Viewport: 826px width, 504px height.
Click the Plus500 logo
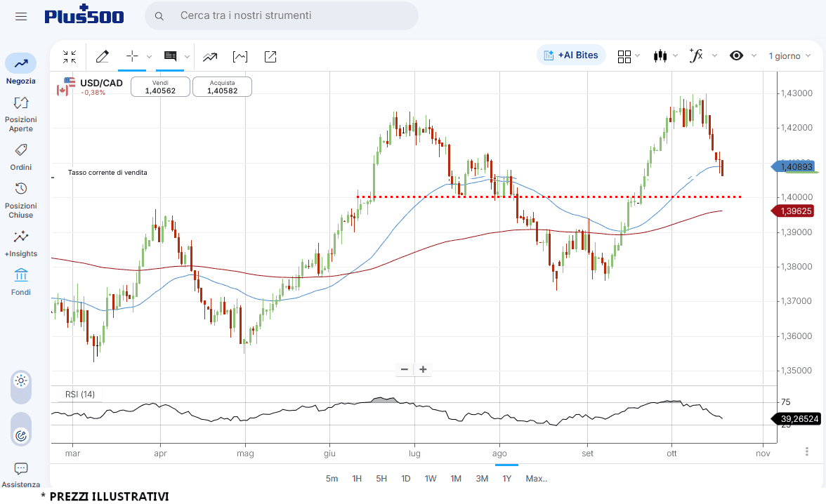pos(84,14)
